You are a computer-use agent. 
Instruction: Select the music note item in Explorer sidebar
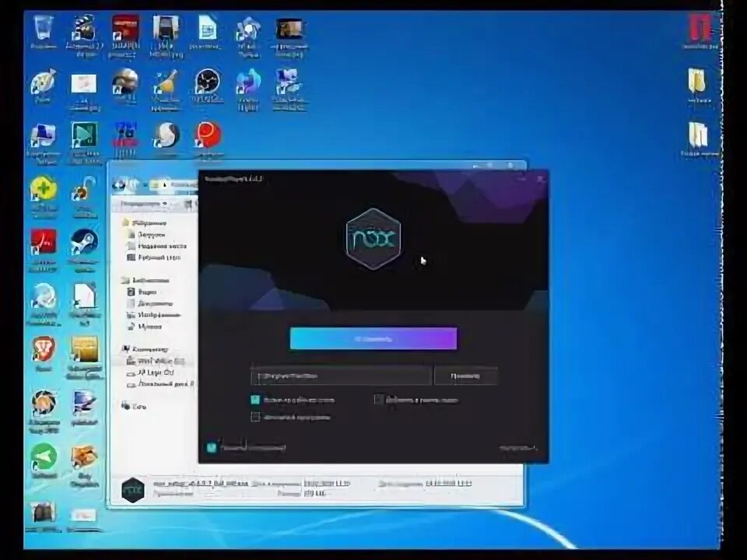click(145, 326)
